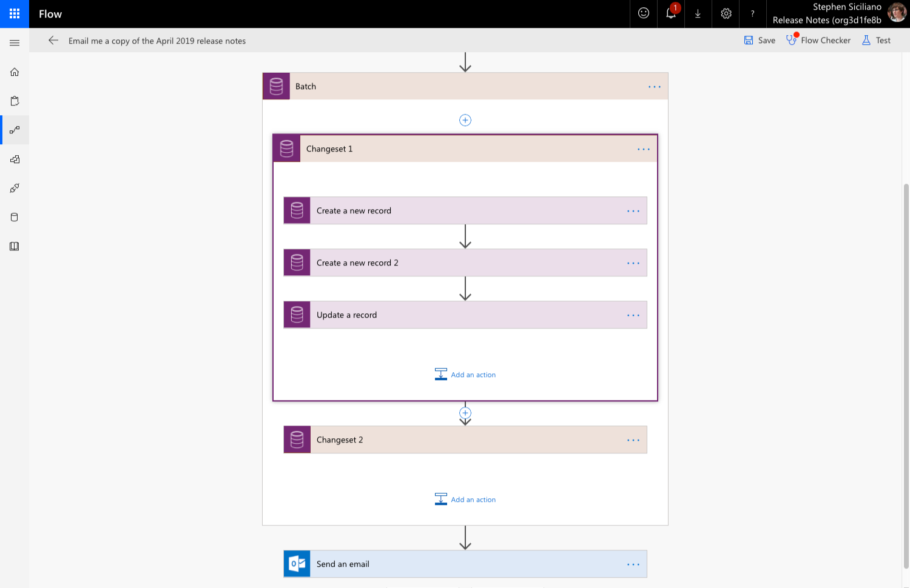Viewport: 910px width, 588px height.
Task: Collapse the navigation with the hamburger icon
Action: click(14, 42)
